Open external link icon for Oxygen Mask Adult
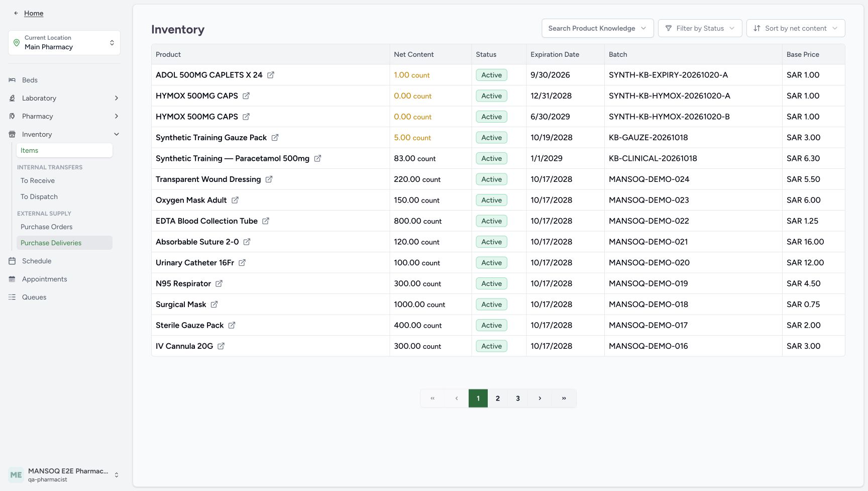This screenshot has height=491, width=868. click(x=235, y=200)
